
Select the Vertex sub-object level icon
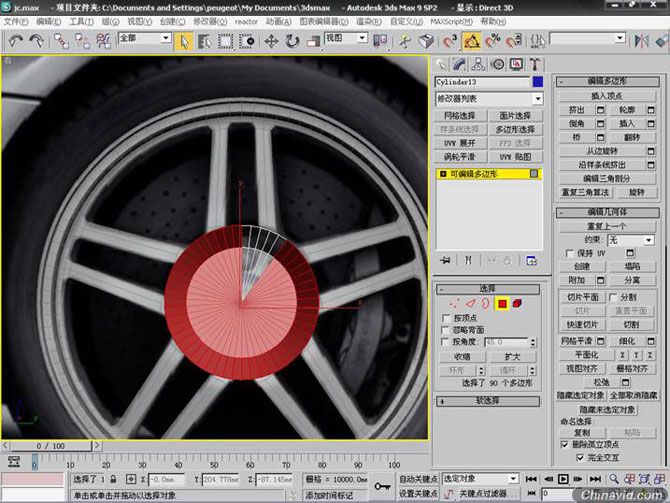click(454, 304)
